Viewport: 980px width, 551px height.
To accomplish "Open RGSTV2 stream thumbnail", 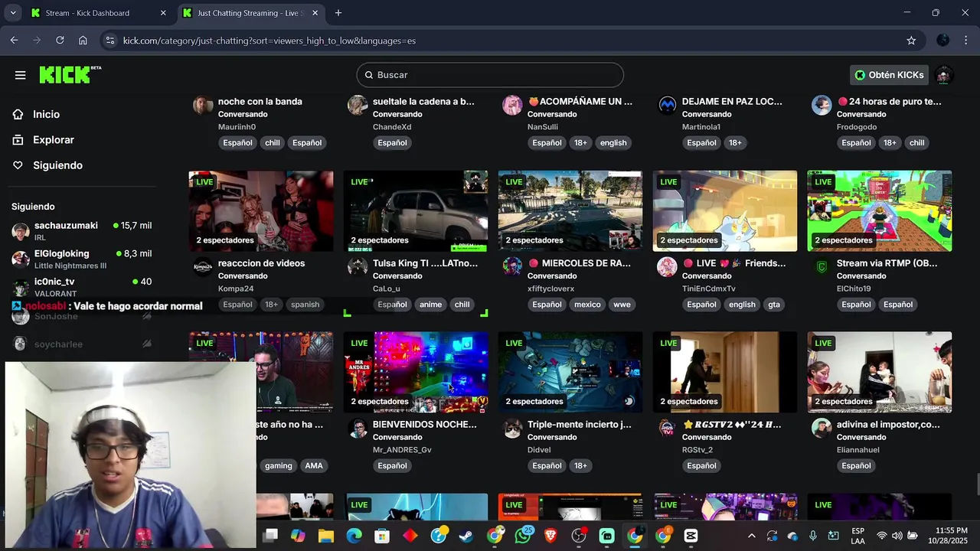I will coord(725,372).
